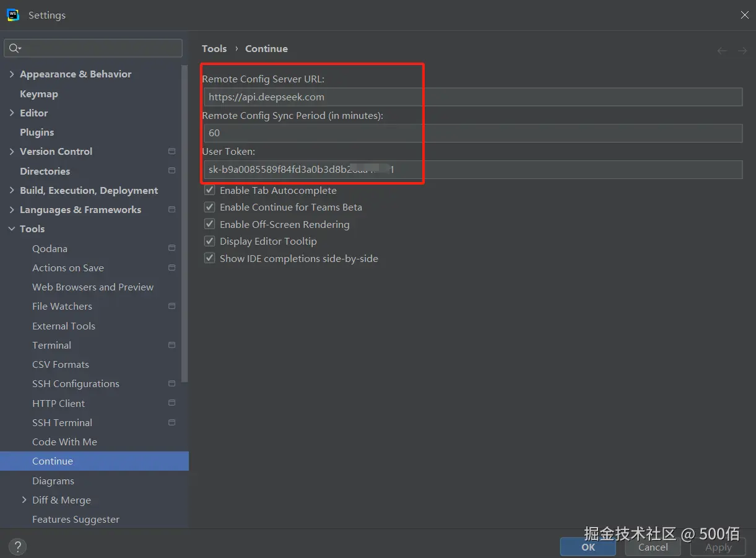Open Code With Me settings

tap(64, 442)
